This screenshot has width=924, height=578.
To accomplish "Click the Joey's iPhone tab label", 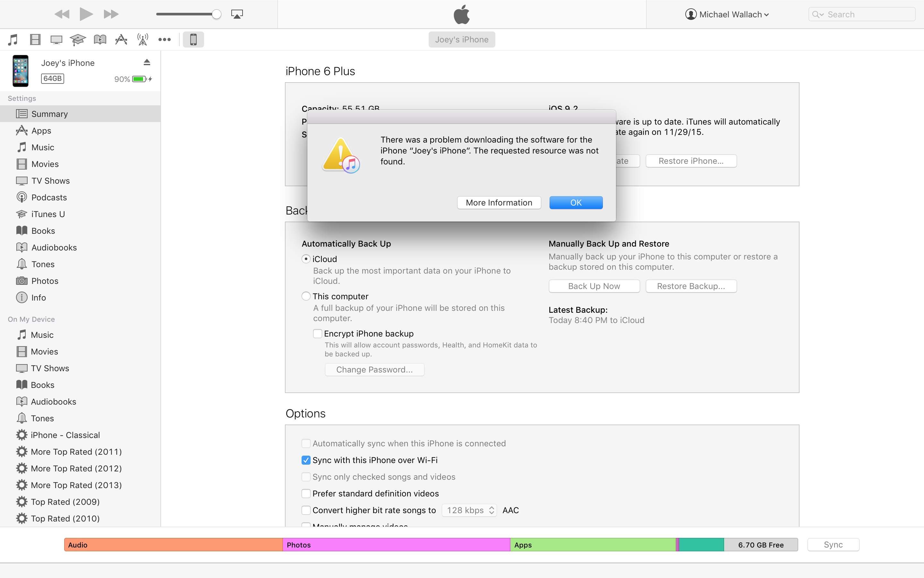I will pyautogui.click(x=462, y=39).
